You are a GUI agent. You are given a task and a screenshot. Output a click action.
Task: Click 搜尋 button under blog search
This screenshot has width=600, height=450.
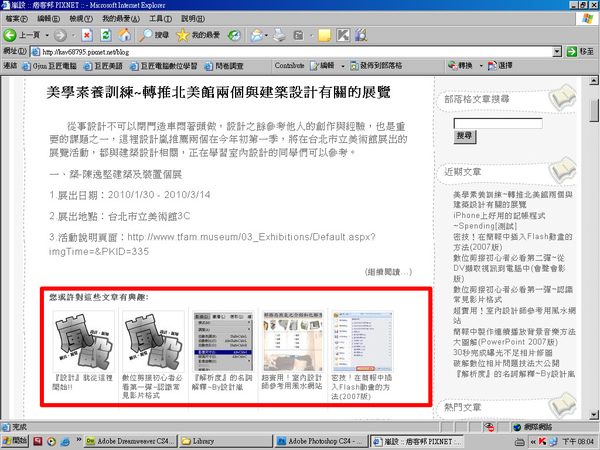coord(465,136)
